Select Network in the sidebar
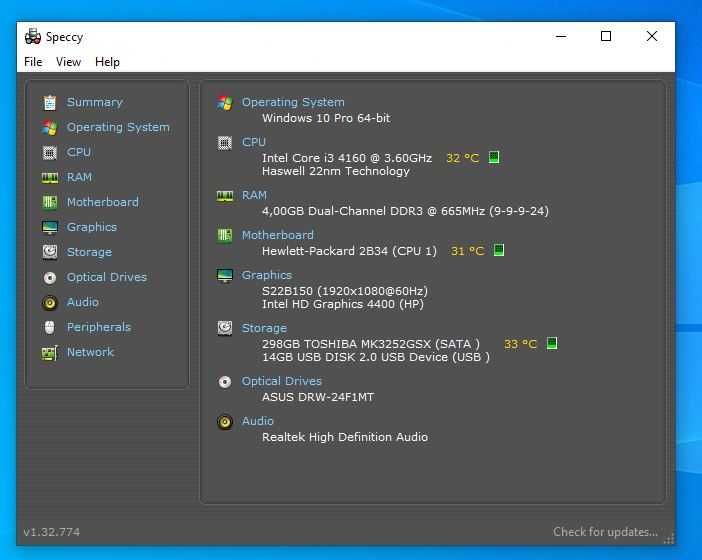The image size is (702, 560). 90,352
